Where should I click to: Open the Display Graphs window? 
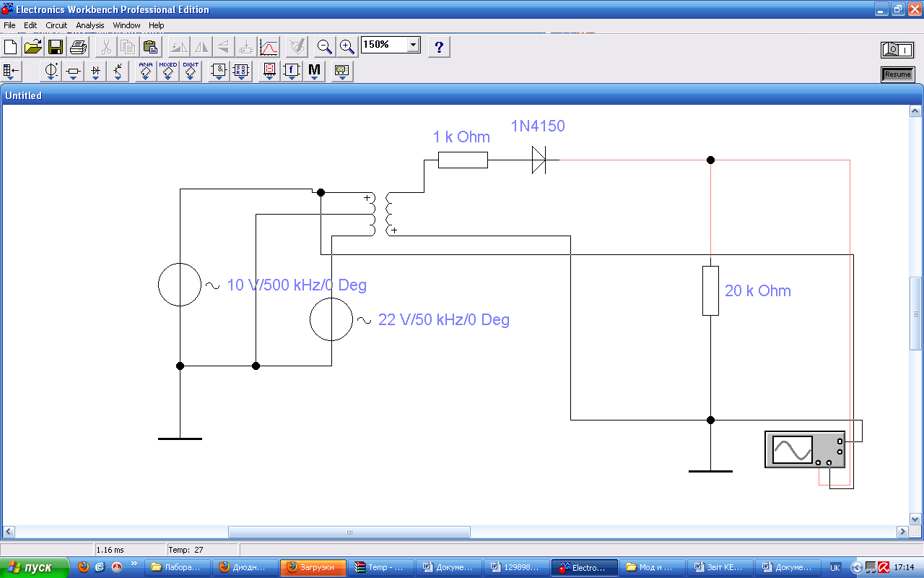(x=269, y=48)
